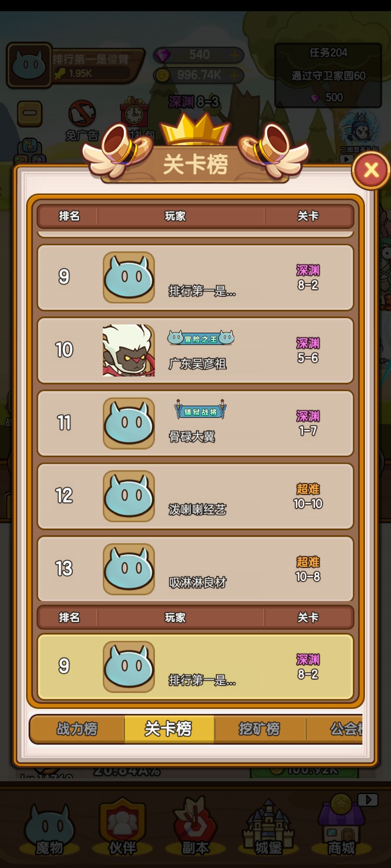The width and height of the screenshot is (391, 868).
Task: Collapse the side menu with minus button
Action: [30, 113]
